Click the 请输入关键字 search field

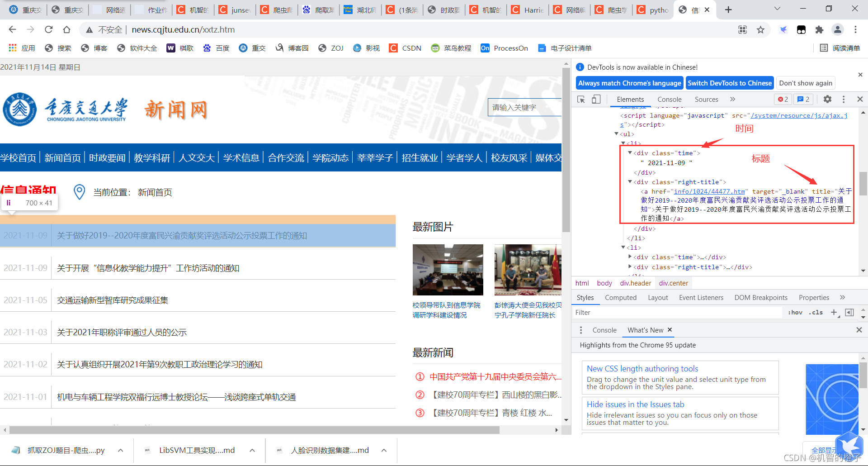pyautogui.click(x=524, y=107)
